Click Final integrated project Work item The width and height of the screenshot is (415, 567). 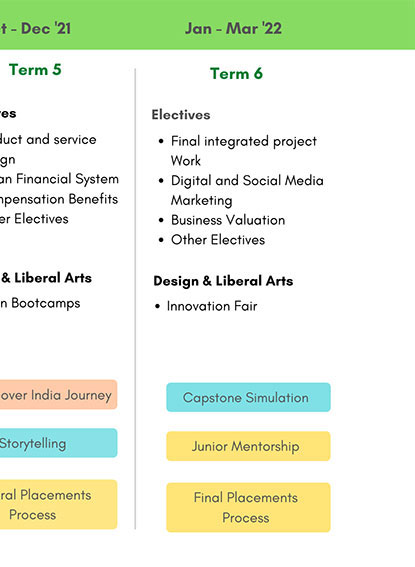(x=244, y=150)
